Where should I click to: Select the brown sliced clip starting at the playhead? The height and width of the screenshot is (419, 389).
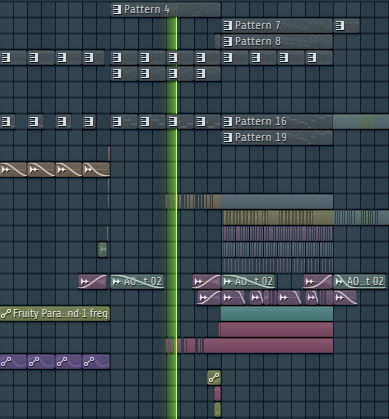(x=193, y=202)
